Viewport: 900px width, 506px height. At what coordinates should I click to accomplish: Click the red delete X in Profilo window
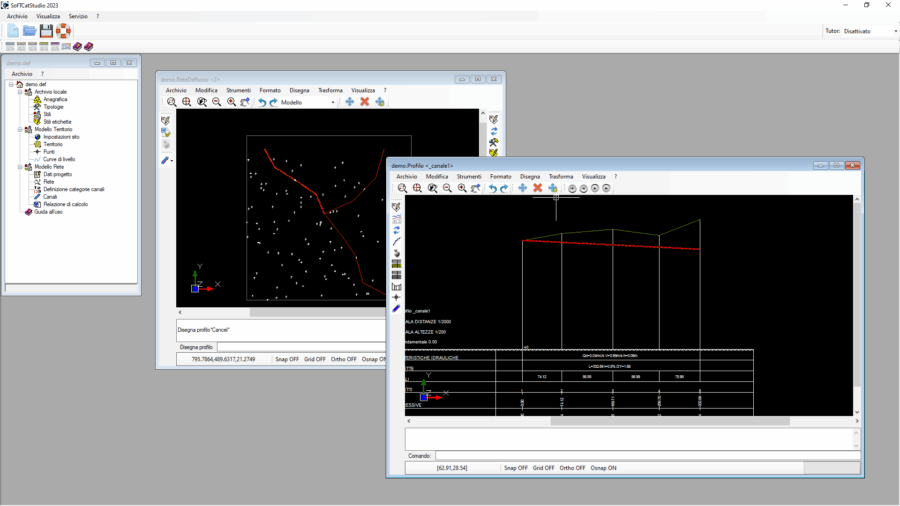pyautogui.click(x=537, y=188)
